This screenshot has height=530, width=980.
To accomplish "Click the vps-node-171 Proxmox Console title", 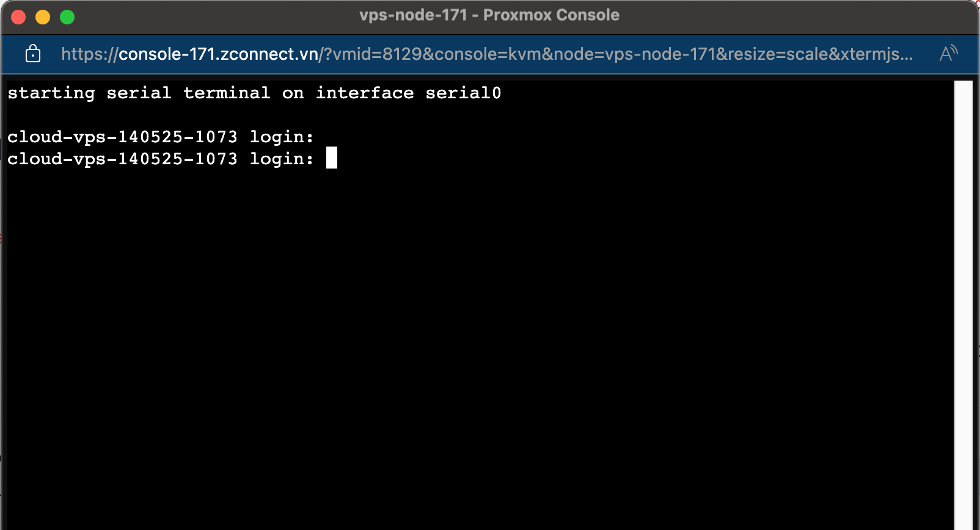I will (x=489, y=15).
